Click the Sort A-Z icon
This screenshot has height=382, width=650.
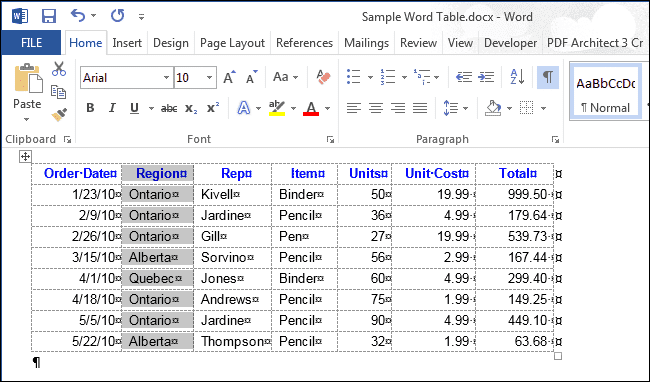point(518,77)
